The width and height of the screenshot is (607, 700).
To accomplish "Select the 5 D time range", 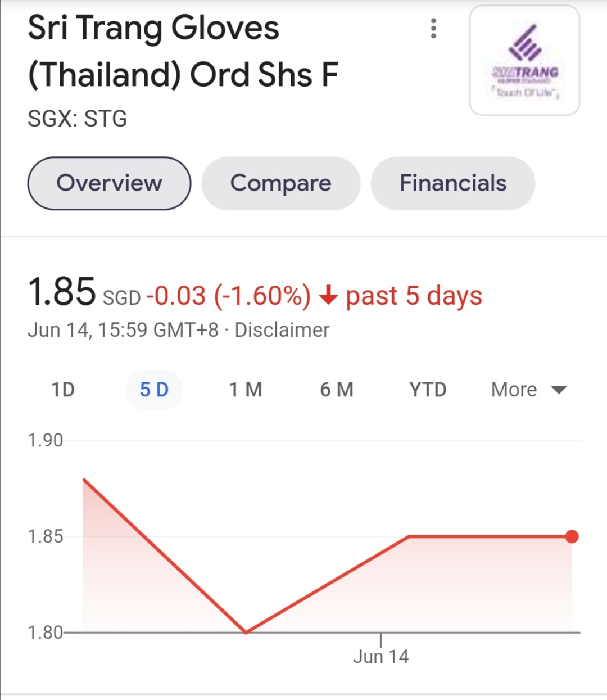I will pos(154,390).
